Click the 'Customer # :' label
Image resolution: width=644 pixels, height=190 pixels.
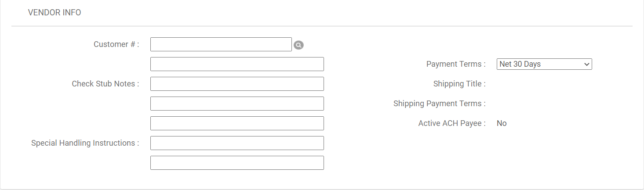click(x=116, y=44)
